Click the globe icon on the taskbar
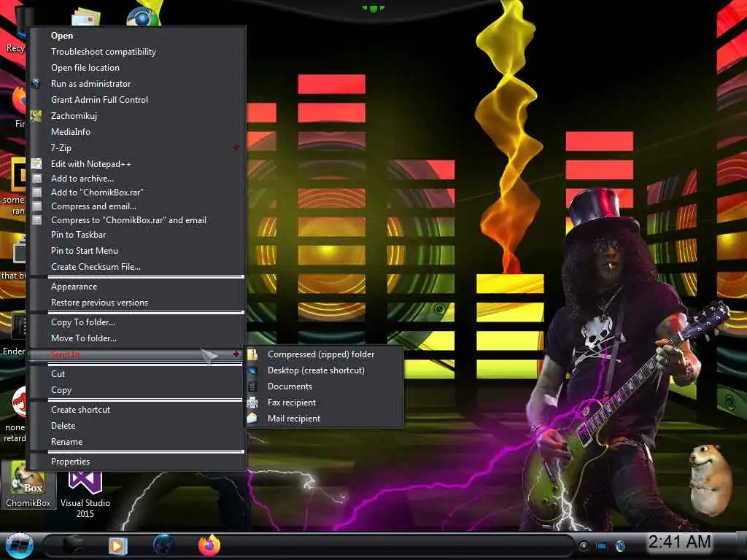This screenshot has height=560, width=747. tap(163, 545)
